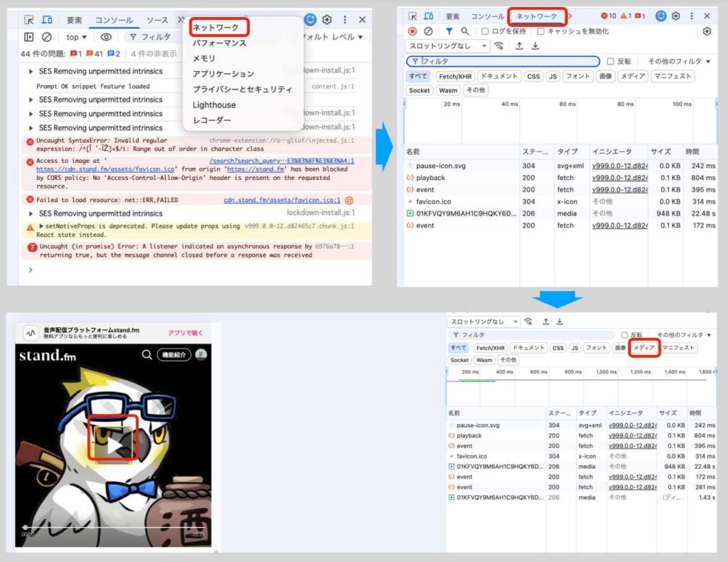Click the eye icon for live expressions

(x=106, y=37)
